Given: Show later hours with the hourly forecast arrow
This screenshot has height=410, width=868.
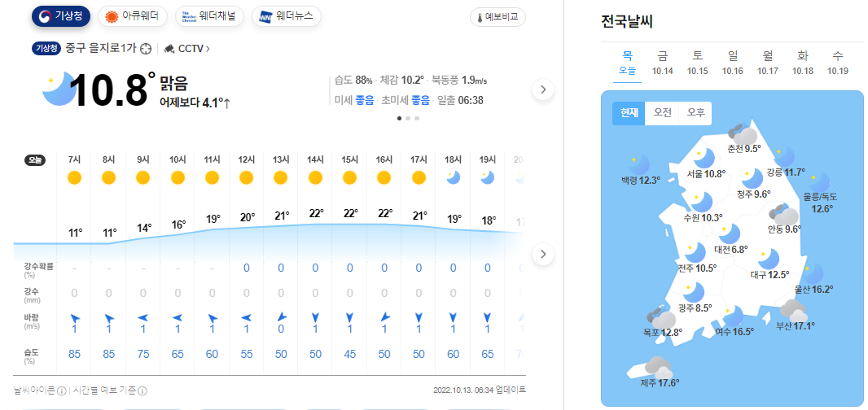Looking at the screenshot, I should click(543, 254).
